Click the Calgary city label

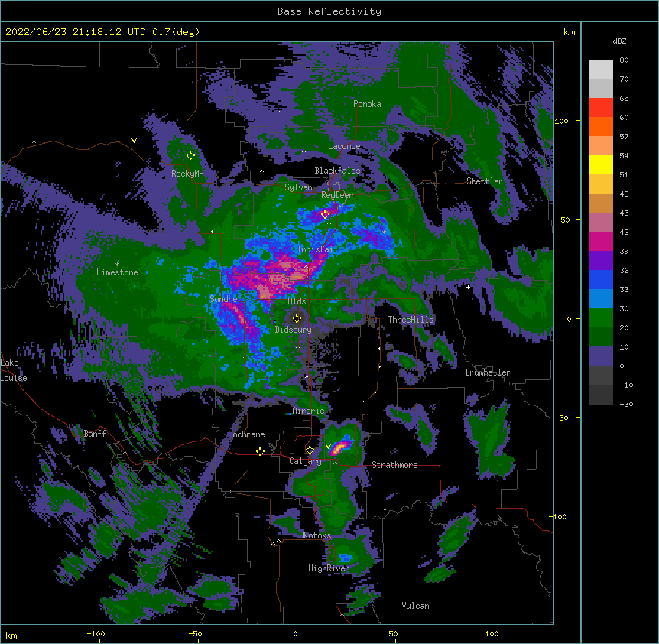305,461
